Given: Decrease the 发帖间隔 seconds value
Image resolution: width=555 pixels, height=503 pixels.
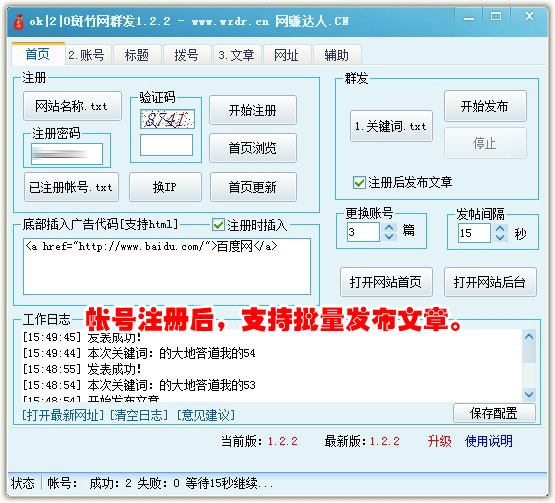Looking at the screenshot, I should click(x=500, y=238).
